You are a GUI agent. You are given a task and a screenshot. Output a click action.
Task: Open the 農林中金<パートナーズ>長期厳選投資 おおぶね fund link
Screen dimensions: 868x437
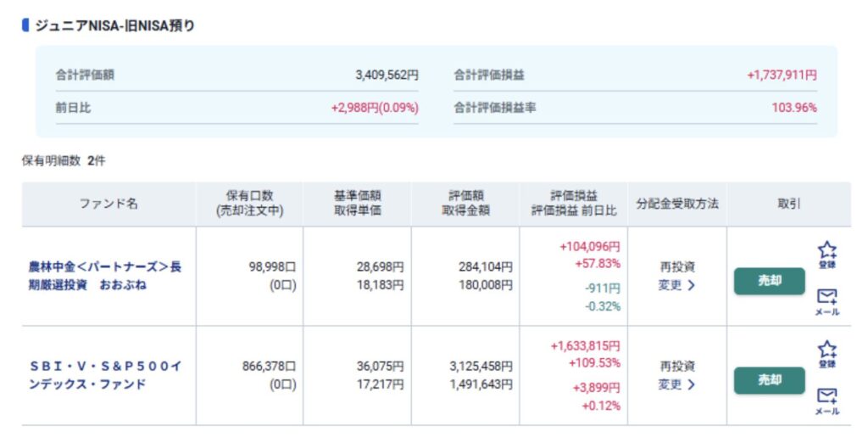[104, 276]
